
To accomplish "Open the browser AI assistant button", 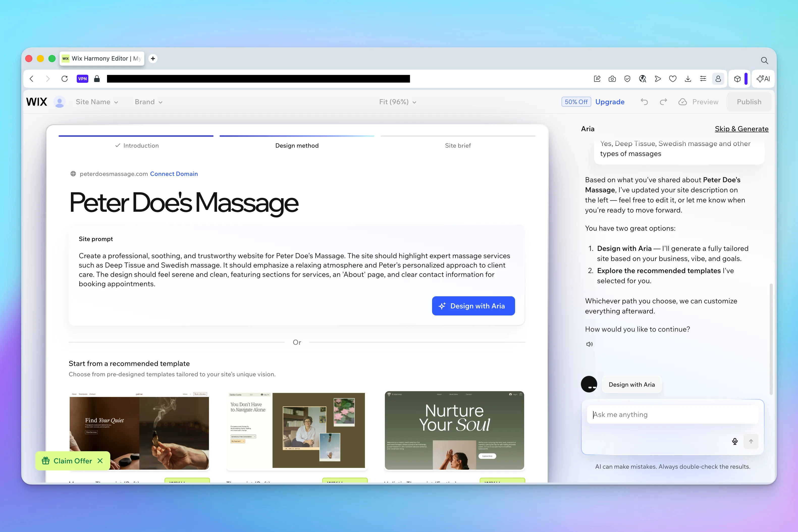I will pos(763,79).
